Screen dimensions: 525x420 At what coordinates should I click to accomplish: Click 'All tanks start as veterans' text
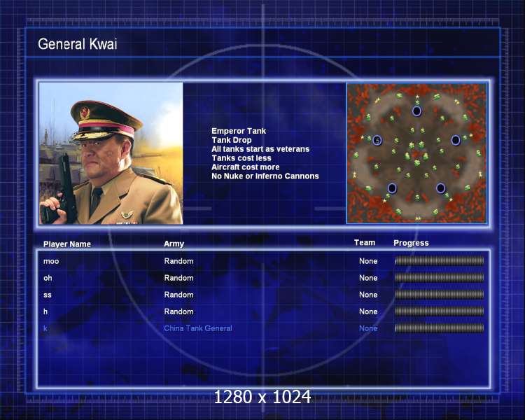[x=260, y=149]
